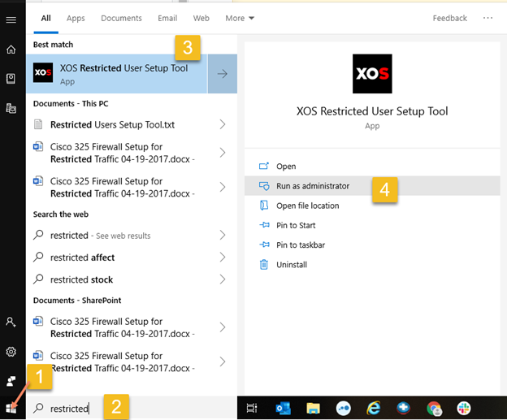507x420 pixels.
Task: Switch to the Documents tab
Action: [x=121, y=18]
